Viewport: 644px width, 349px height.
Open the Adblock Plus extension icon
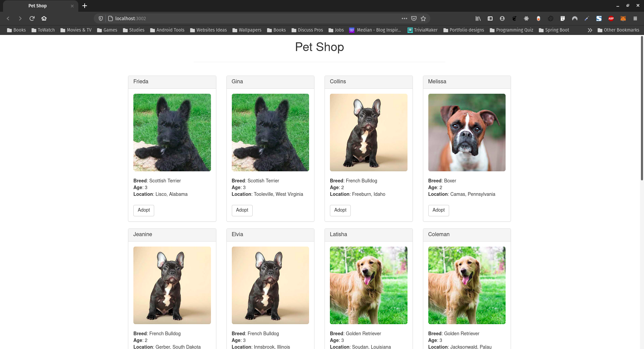[611, 18]
